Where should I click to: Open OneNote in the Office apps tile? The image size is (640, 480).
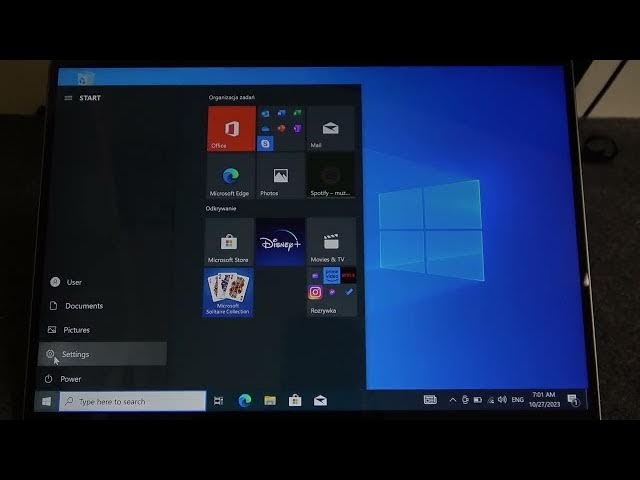[298, 129]
